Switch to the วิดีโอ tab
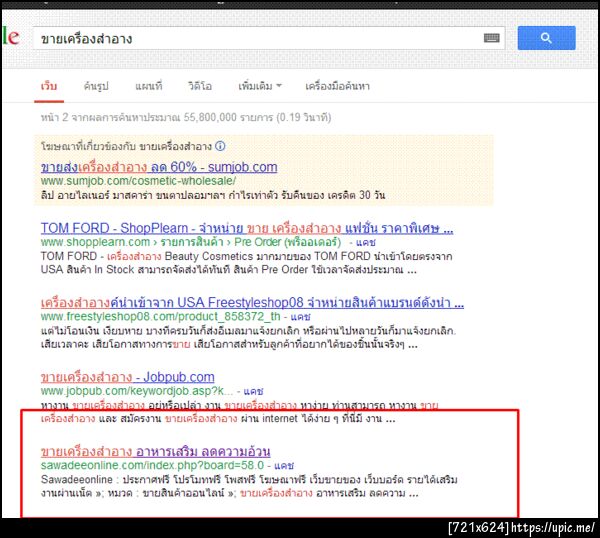This screenshot has height=538, width=600. (x=200, y=86)
